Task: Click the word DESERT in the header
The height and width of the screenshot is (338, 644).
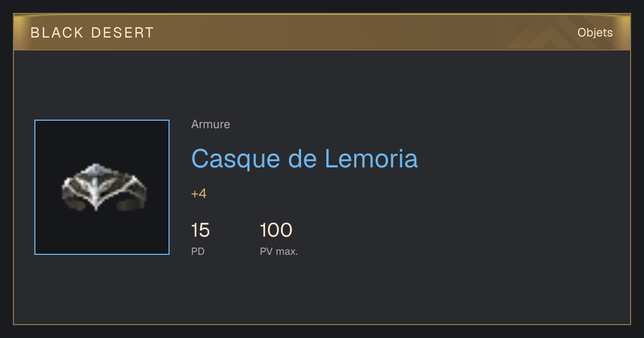Action: [x=122, y=33]
